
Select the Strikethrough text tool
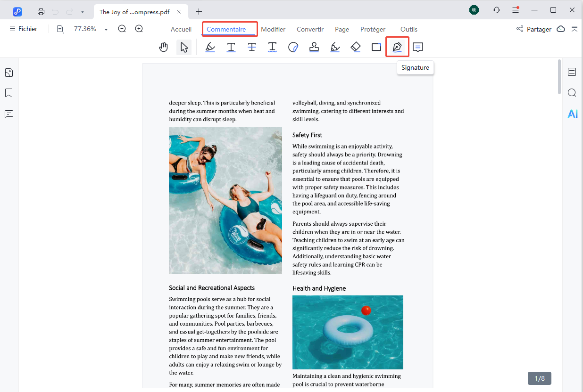coord(252,47)
